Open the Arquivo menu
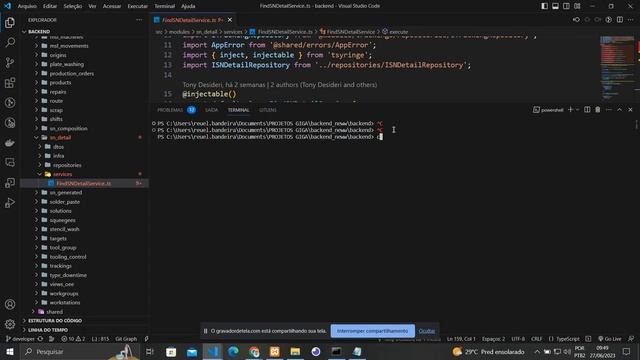Viewport: 640px width, 360px height. (x=27, y=6)
